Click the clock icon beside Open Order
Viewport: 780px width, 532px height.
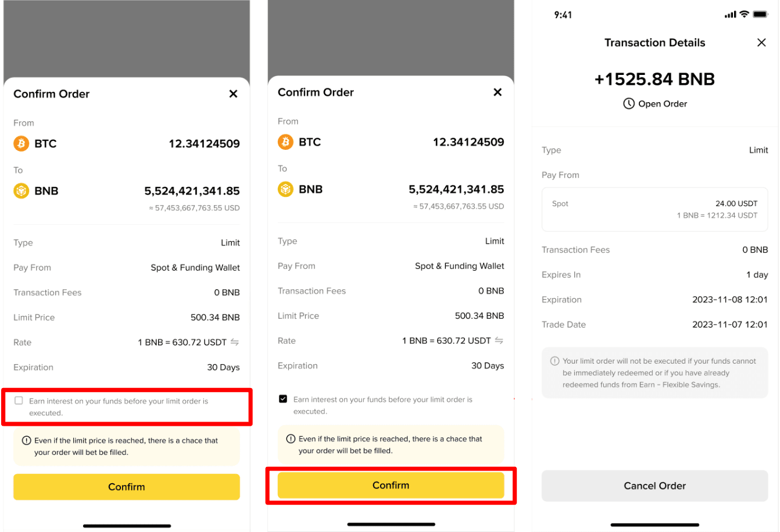click(x=628, y=104)
